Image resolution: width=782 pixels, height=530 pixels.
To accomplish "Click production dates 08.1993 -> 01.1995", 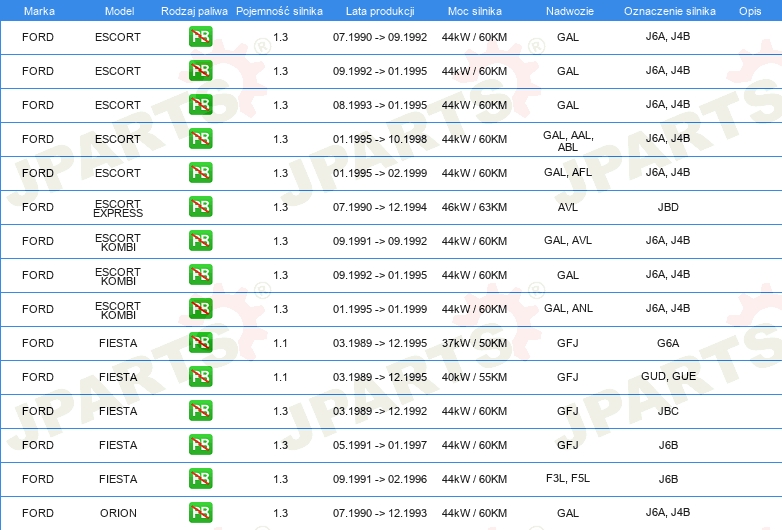I will click(380, 105).
